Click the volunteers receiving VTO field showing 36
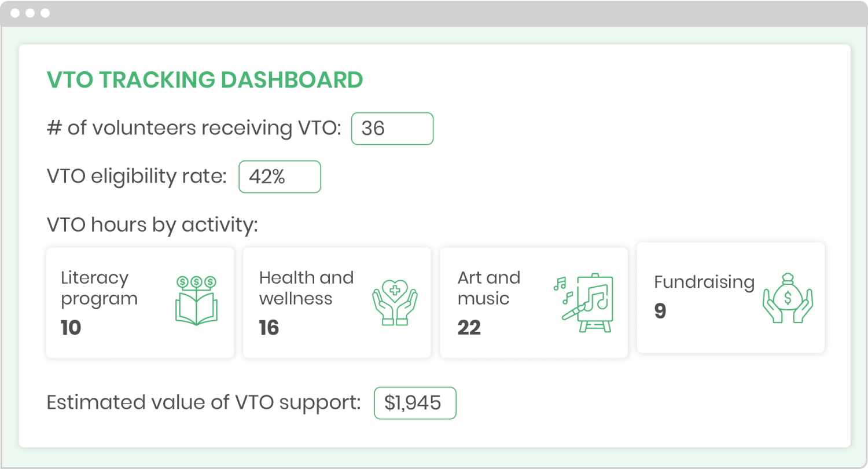868x469 pixels. click(392, 129)
